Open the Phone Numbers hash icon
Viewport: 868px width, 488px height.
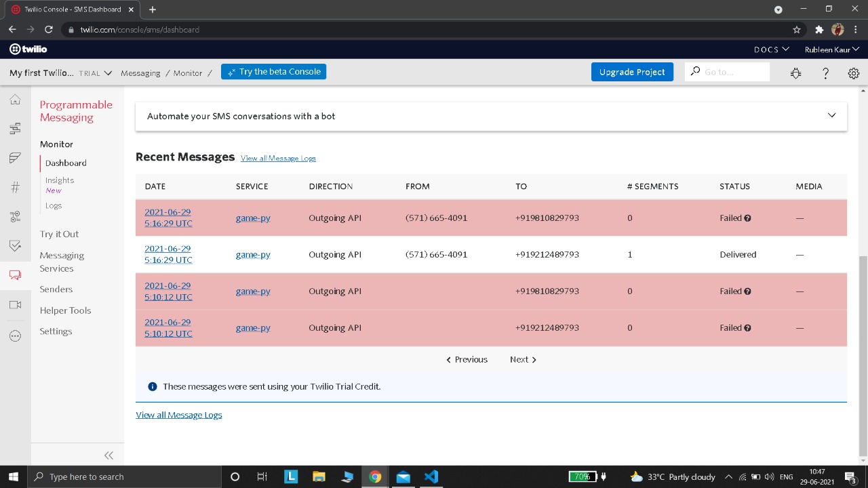click(x=15, y=187)
